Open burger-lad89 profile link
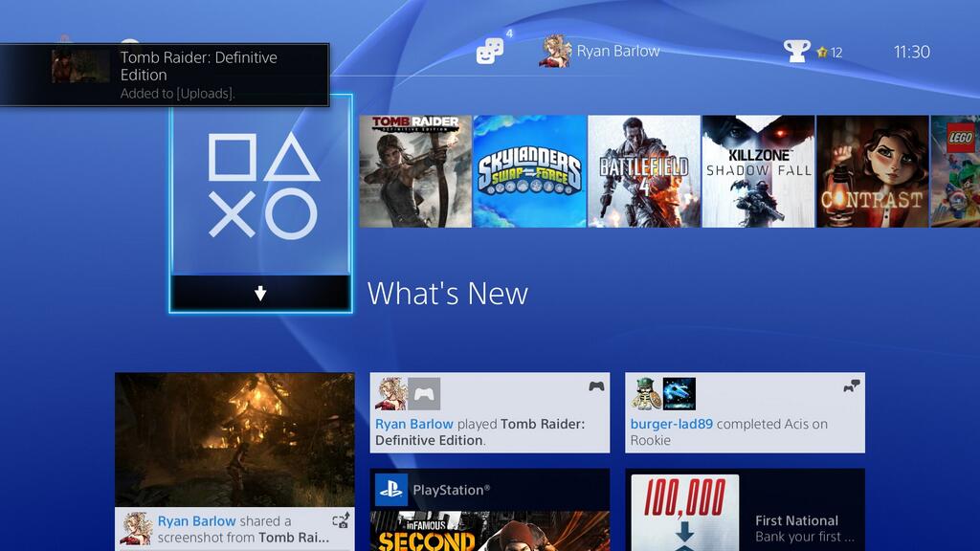This screenshot has width=980, height=551. [671, 424]
